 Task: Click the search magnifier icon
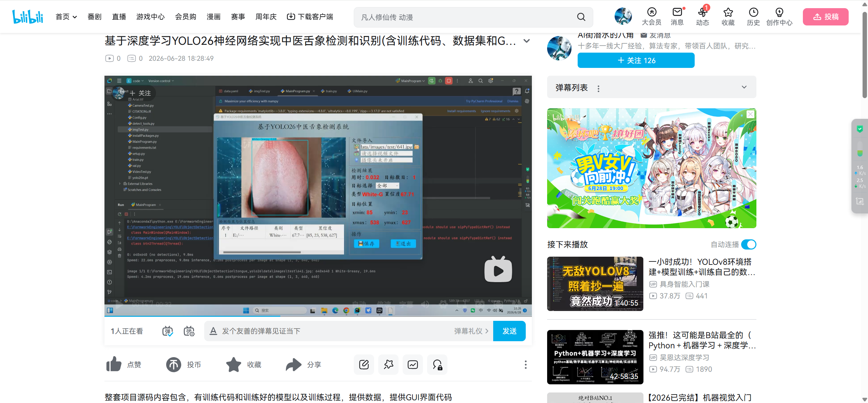coord(581,17)
